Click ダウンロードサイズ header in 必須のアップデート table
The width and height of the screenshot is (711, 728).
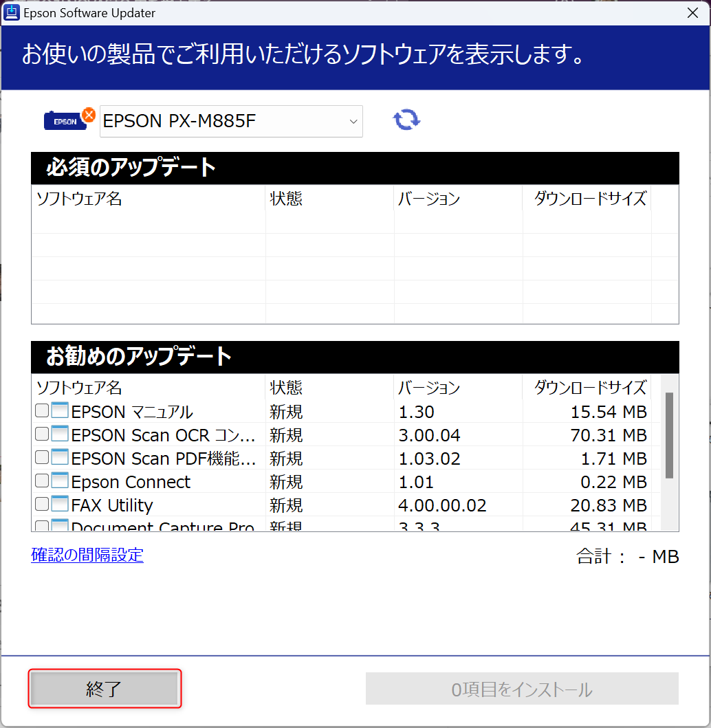(590, 199)
